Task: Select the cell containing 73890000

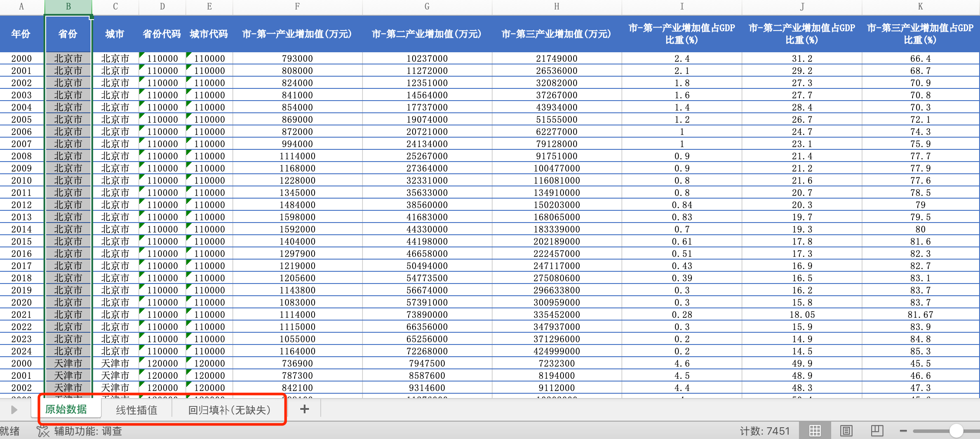Action: coord(427,314)
